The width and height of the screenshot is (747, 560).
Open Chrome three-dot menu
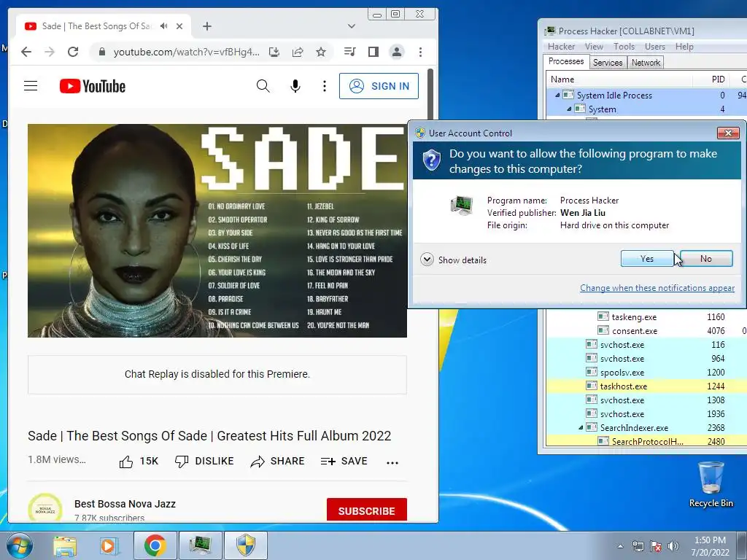pos(420,52)
